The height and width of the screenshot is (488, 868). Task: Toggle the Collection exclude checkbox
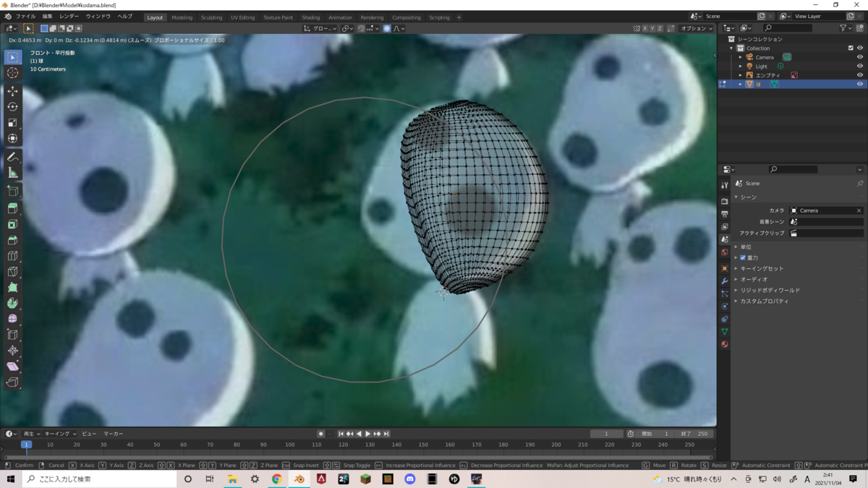click(x=851, y=48)
